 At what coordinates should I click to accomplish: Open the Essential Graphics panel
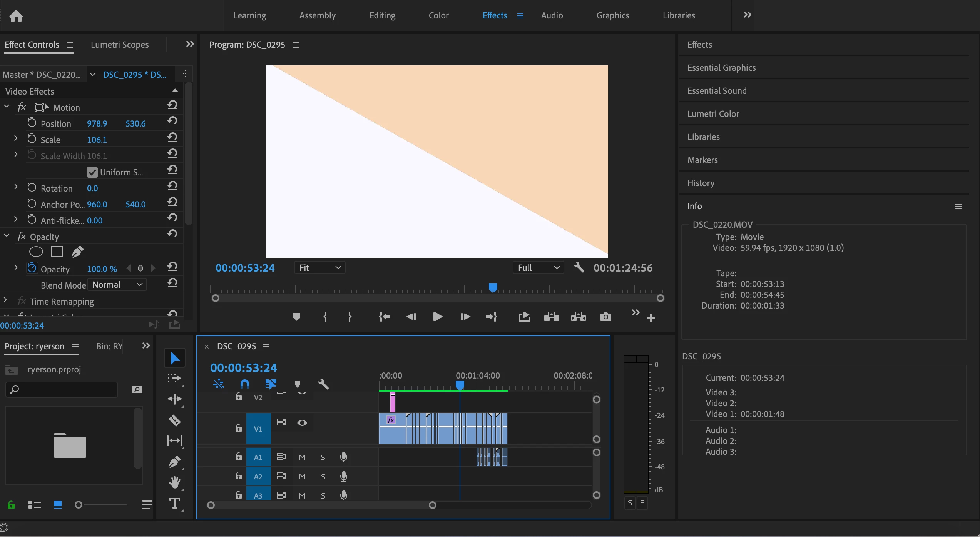tap(721, 68)
